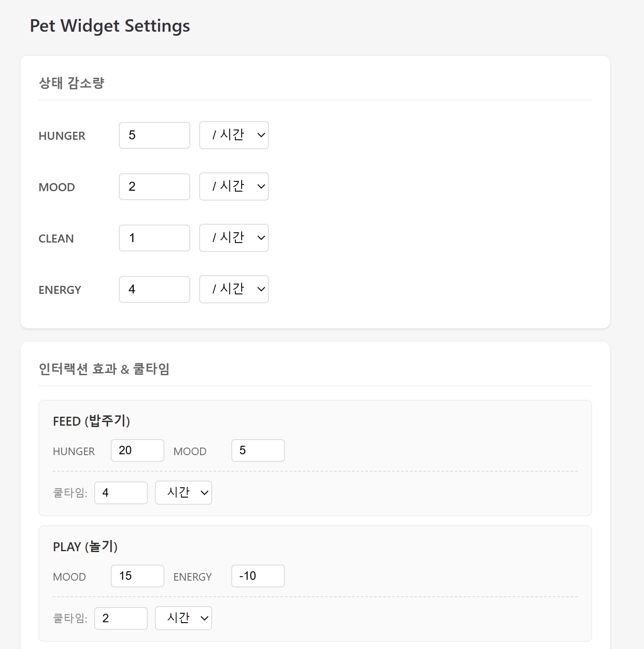The image size is (644, 649).
Task: Focus the PLAY cooldown value field
Action: pos(121,618)
